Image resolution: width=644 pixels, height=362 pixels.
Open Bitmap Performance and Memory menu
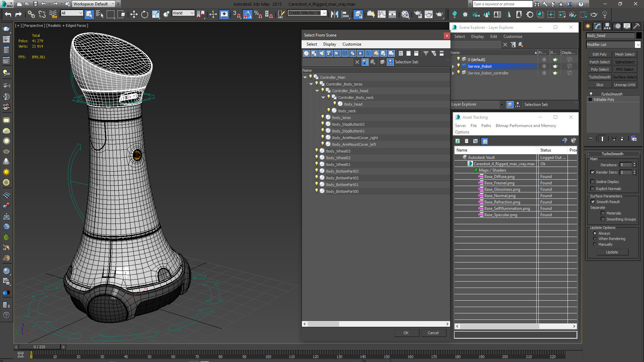click(526, 126)
